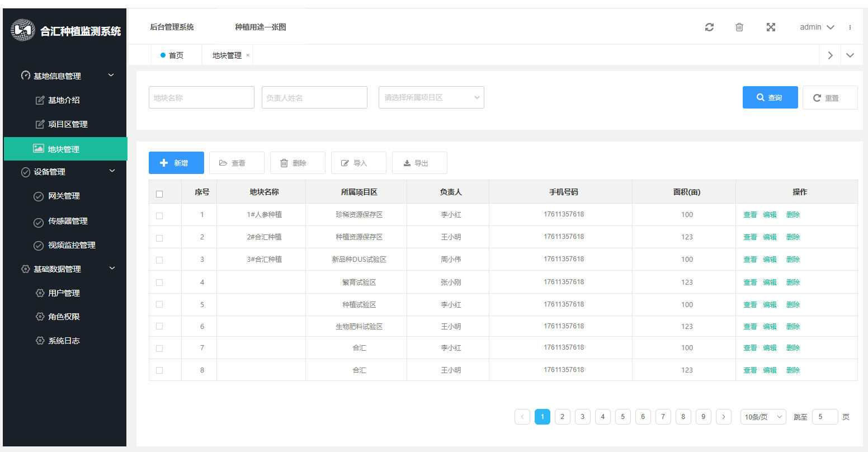Check the checkbox for row 1
This screenshot has width=868, height=452.
[159, 216]
